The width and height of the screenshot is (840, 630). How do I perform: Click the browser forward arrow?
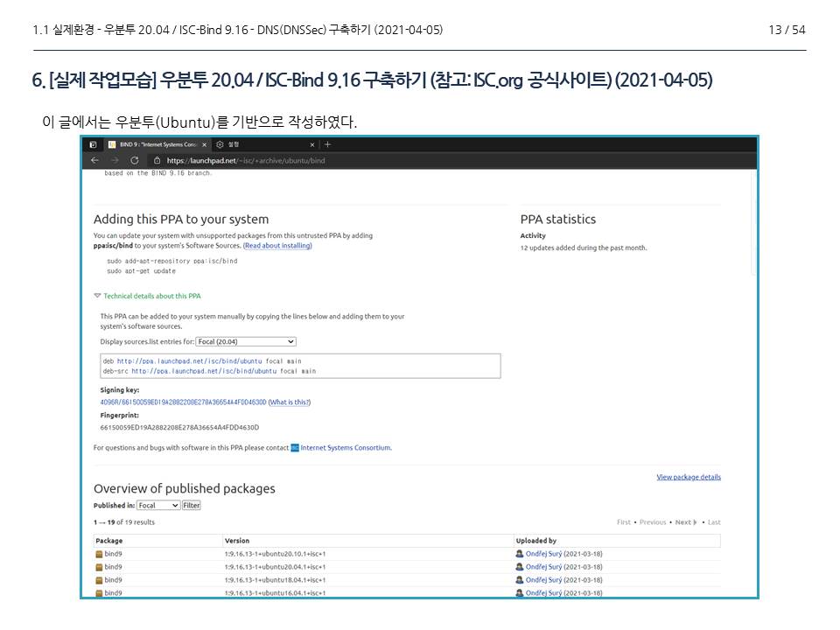(115, 160)
